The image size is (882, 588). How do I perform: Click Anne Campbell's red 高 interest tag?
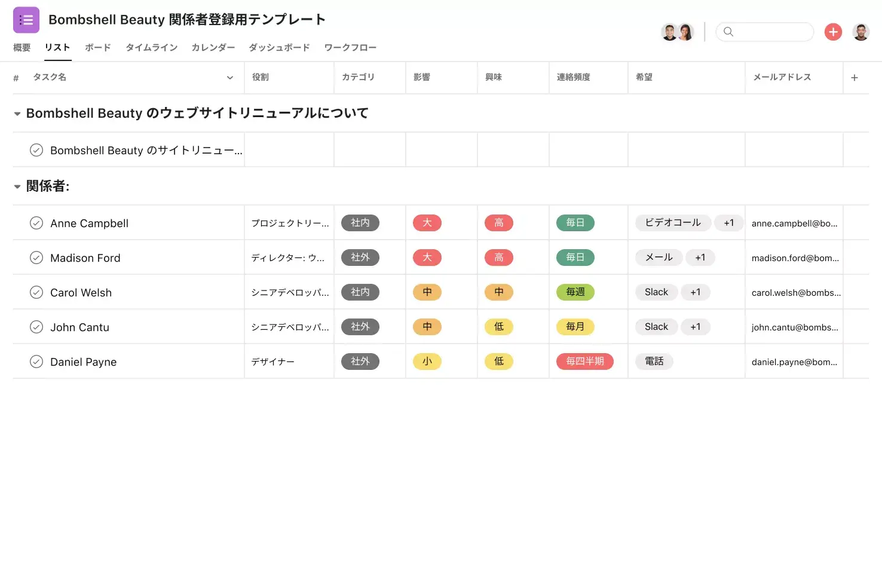coord(499,223)
